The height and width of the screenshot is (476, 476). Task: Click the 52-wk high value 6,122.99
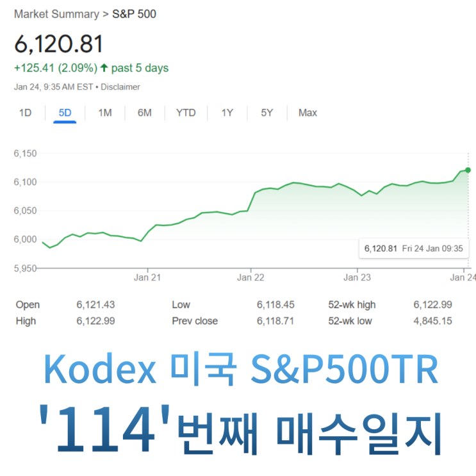432,305
